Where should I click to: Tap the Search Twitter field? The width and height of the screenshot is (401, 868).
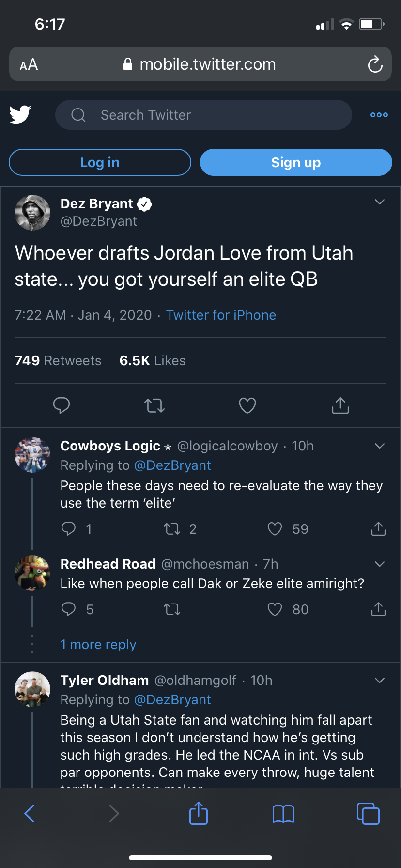coord(203,115)
